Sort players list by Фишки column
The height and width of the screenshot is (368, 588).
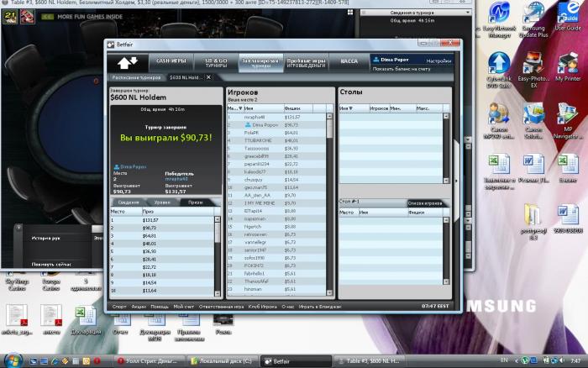(297, 108)
